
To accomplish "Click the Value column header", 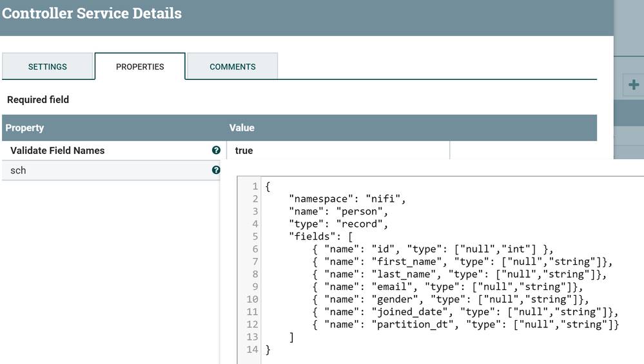I will coord(242,128).
